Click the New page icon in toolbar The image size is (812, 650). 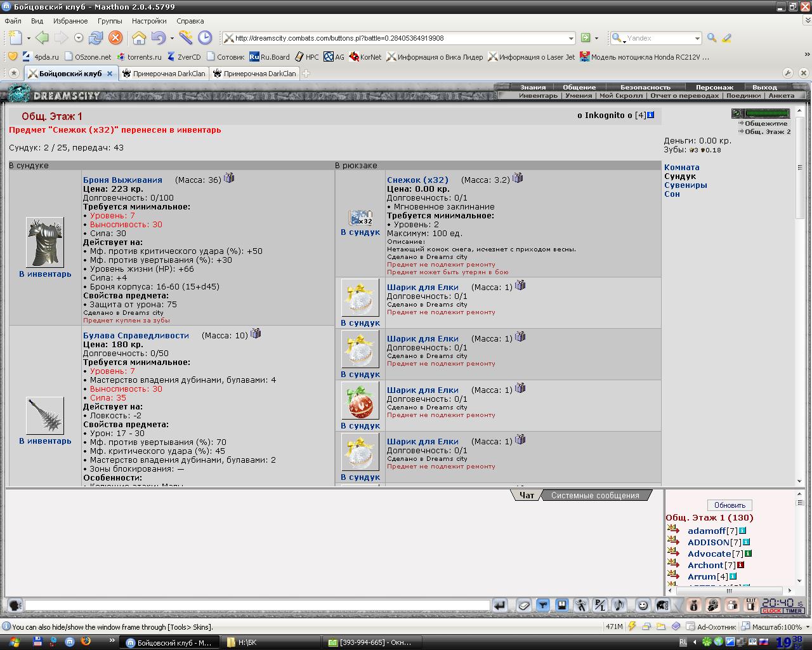click(15, 38)
